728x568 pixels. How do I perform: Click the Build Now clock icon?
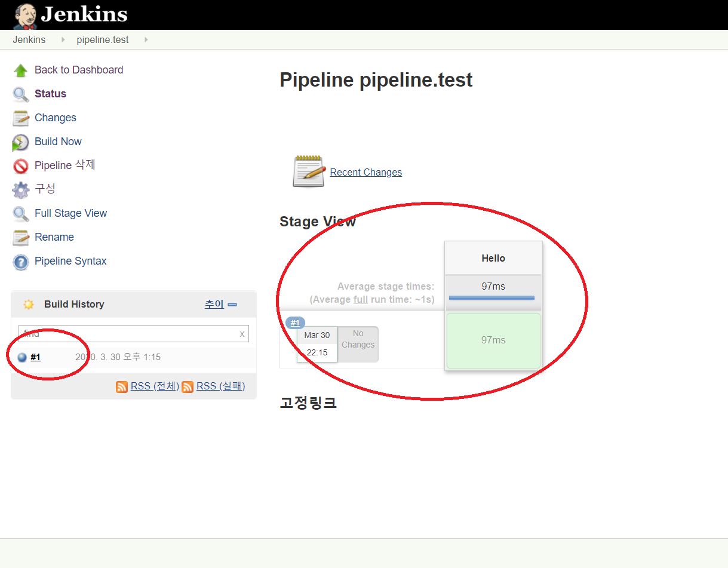coord(21,142)
